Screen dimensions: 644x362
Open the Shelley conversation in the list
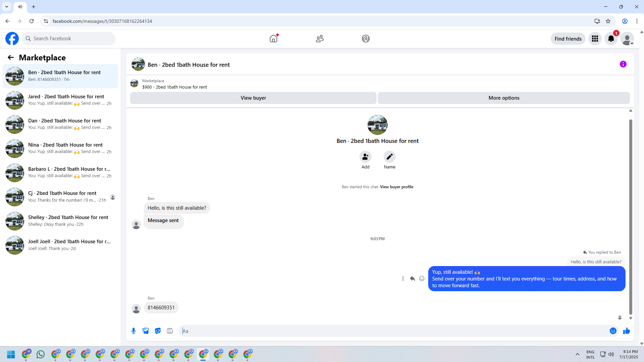coord(60,221)
